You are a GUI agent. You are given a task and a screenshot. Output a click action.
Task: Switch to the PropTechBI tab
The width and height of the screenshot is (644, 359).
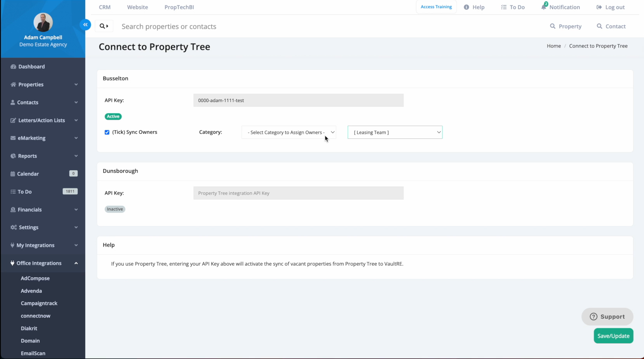coord(179,7)
